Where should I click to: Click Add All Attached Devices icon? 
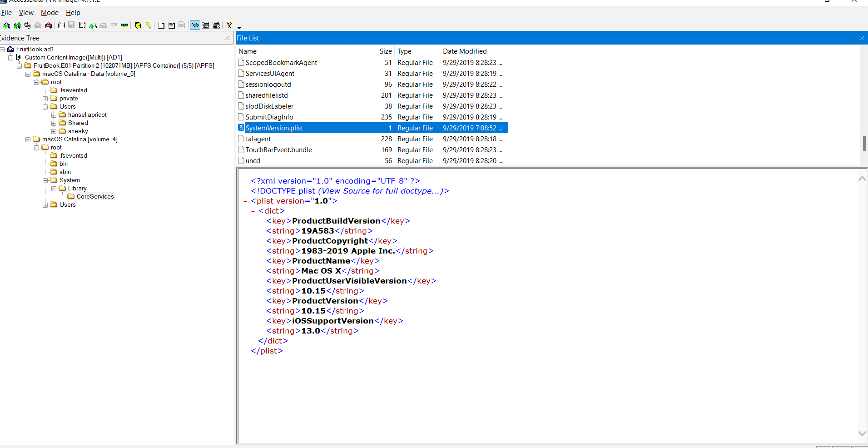(x=17, y=25)
